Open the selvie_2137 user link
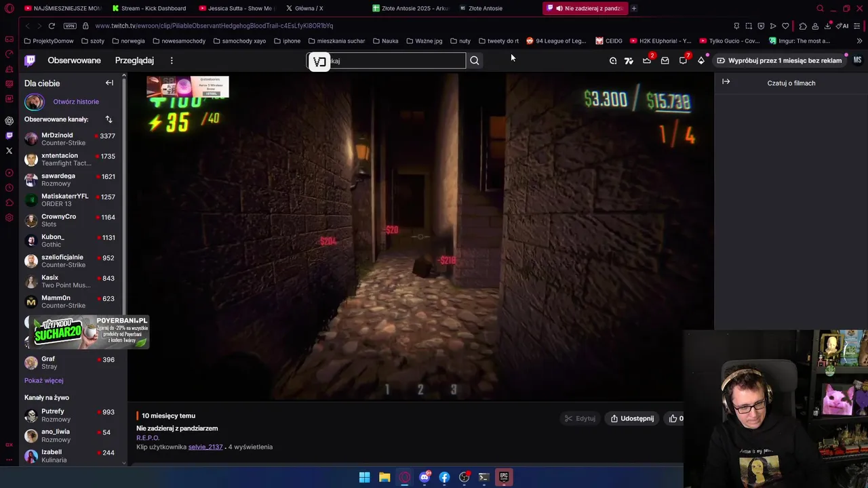The image size is (868, 488). (x=205, y=447)
